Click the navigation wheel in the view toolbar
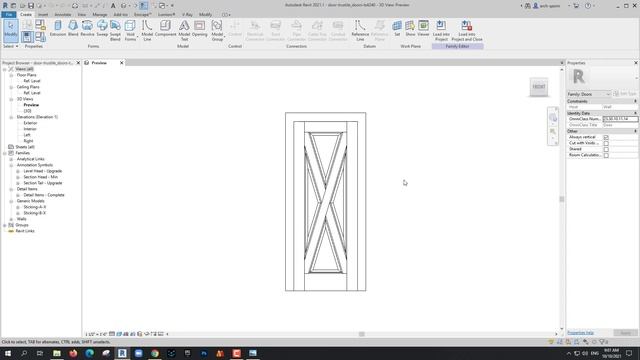The width and height of the screenshot is (640, 360). pos(553,118)
